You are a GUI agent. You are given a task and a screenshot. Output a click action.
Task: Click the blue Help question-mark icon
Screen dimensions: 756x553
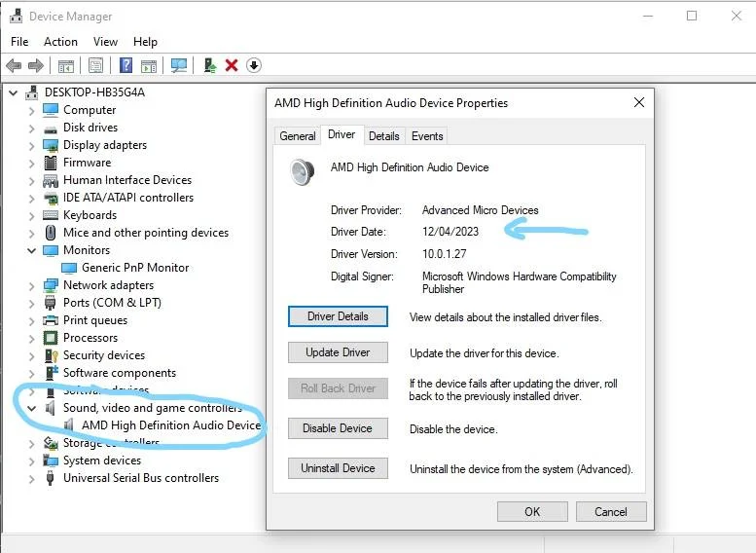(126, 65)
